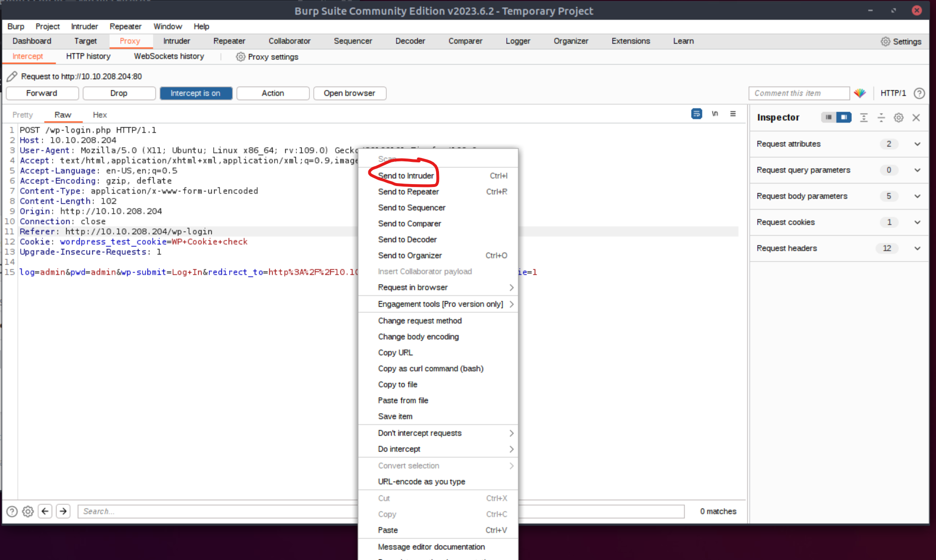Click the search help question icon
Viewport: 936px width, 560px height.
point(12,511)
